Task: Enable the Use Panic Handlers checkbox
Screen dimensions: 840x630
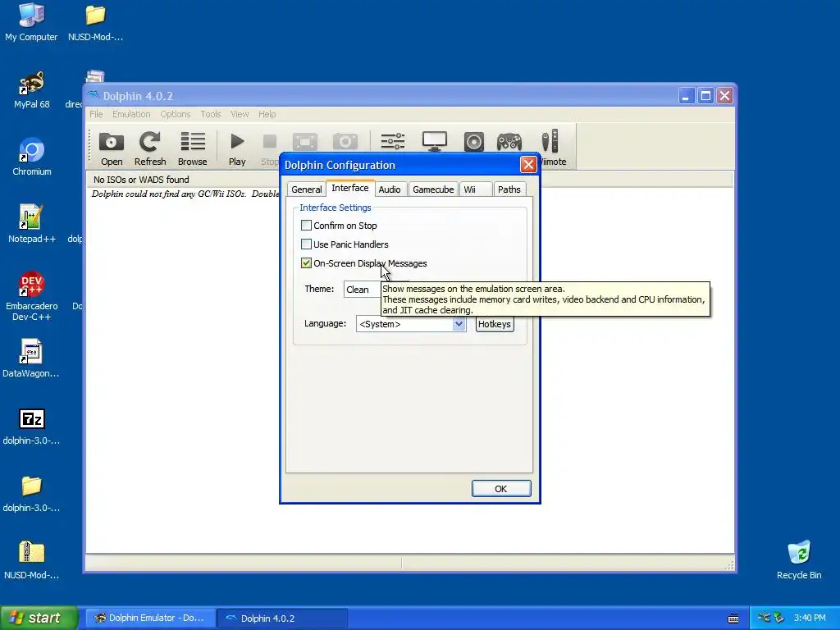Action: [307, 244]
